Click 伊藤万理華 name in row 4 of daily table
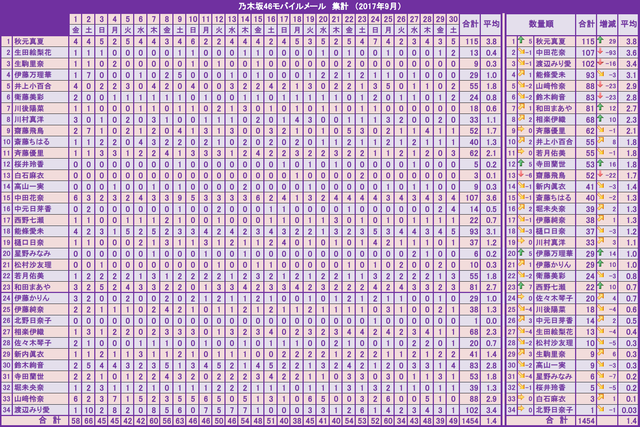The image size is (640, 427). point(33,75)
